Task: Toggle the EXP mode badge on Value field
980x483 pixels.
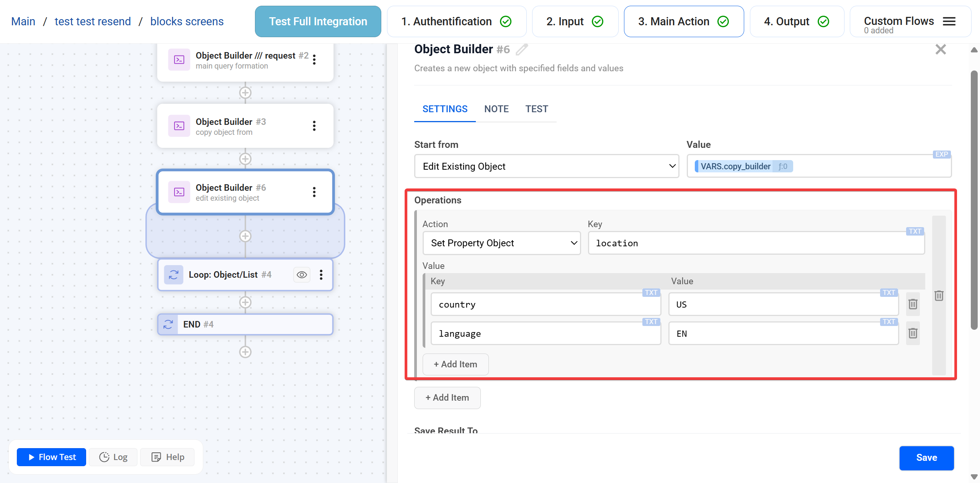Action: tap(941, 154)
